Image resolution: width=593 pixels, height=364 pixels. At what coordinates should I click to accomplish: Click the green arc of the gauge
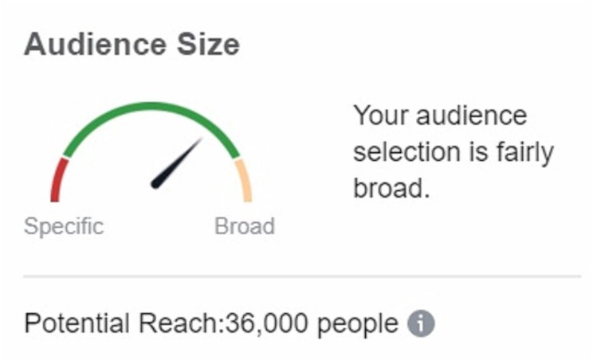(x=151, y=108)
